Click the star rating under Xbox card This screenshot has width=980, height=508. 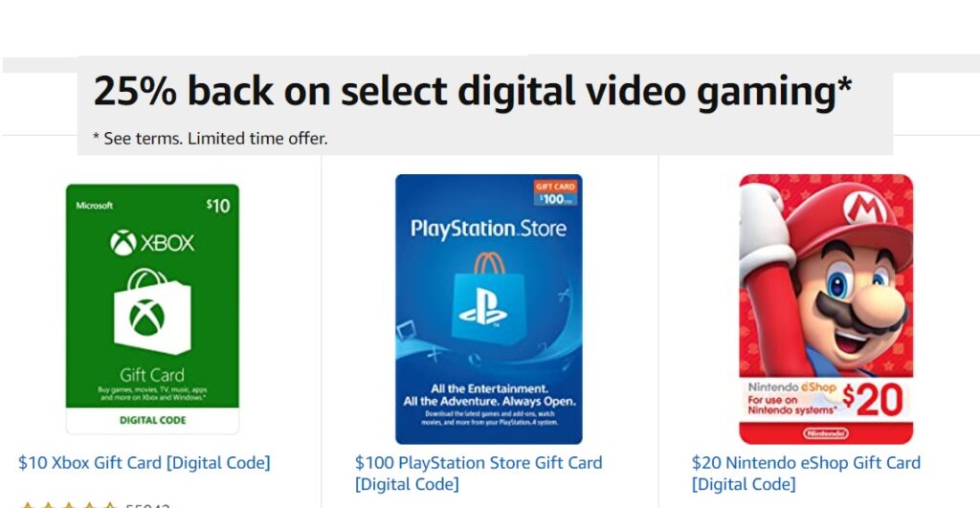pos(69,505)
